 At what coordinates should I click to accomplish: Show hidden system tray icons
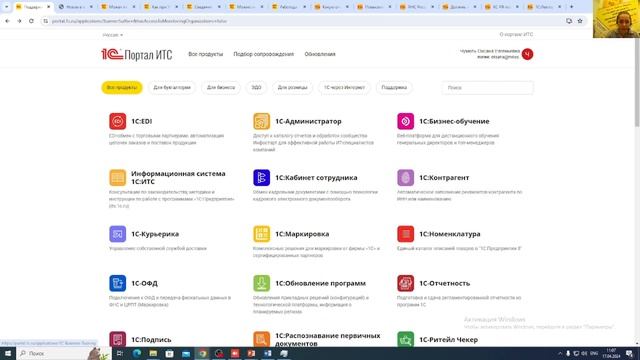tap(560, 353)
